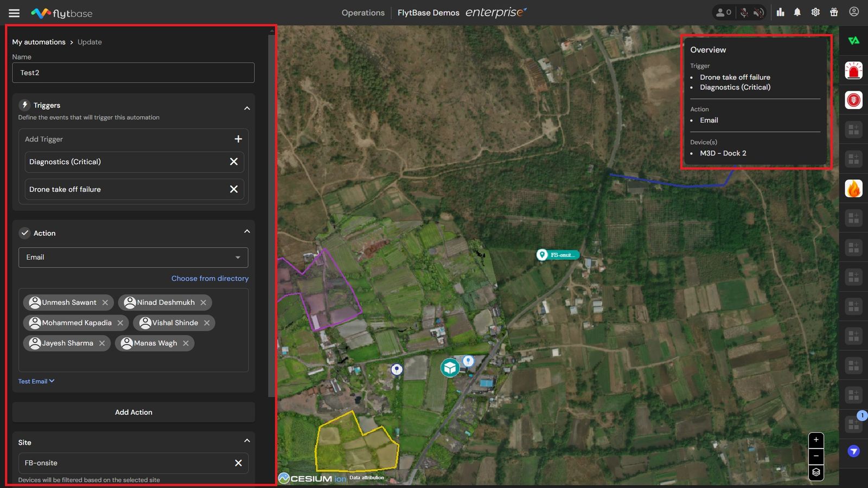Remove Manas Wagh from recipients

coord(186,343)
